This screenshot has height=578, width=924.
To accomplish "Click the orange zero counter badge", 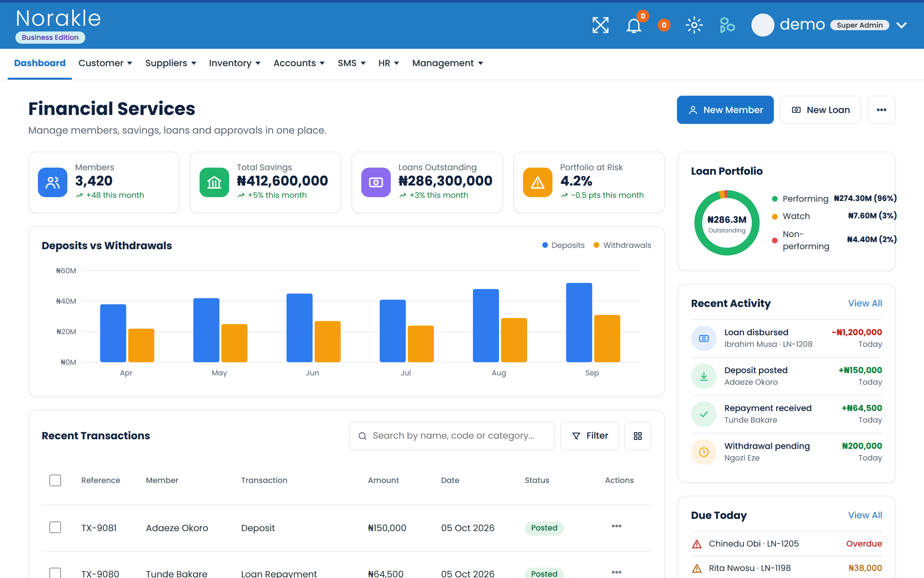I will [x=664, y=25].
